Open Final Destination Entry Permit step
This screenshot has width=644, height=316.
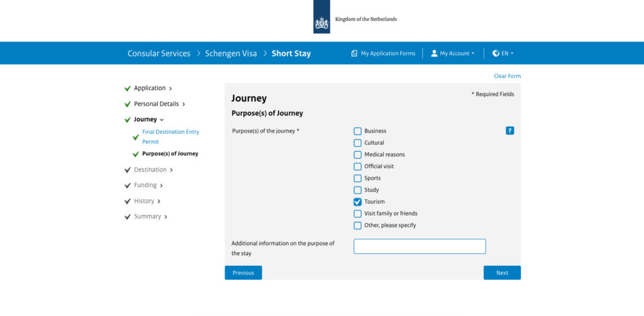(x=170, y=137)
